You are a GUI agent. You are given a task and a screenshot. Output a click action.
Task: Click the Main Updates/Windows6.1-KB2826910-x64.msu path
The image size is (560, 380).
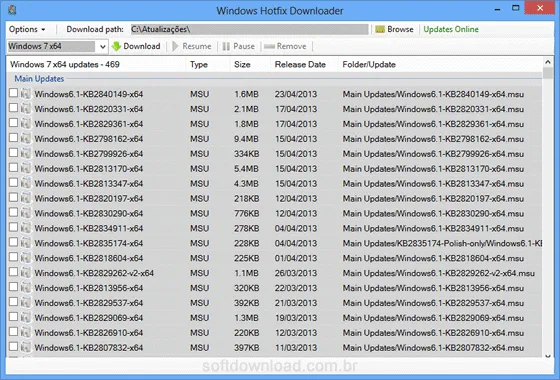[x=433, y=333]
